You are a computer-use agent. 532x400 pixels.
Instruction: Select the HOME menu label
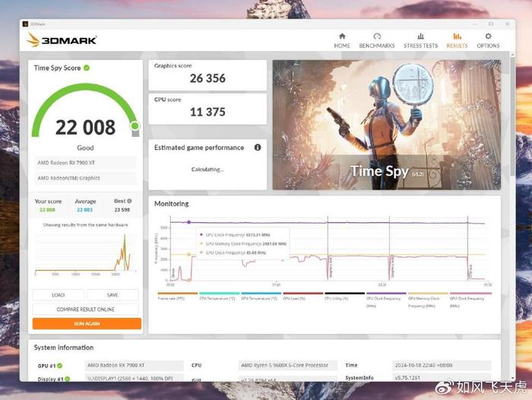pos(342,46)
